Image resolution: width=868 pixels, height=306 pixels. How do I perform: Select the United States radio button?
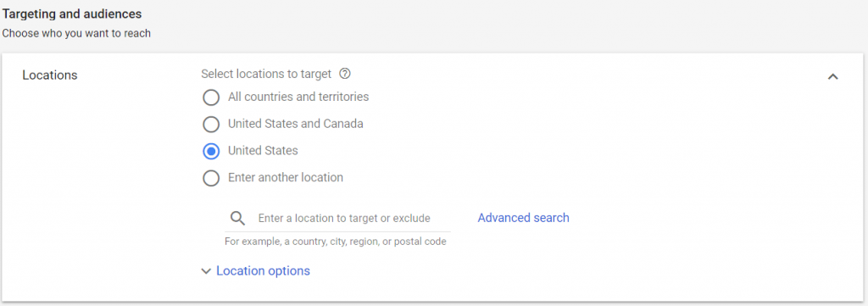pyautogui.click(x=211, y=151)
